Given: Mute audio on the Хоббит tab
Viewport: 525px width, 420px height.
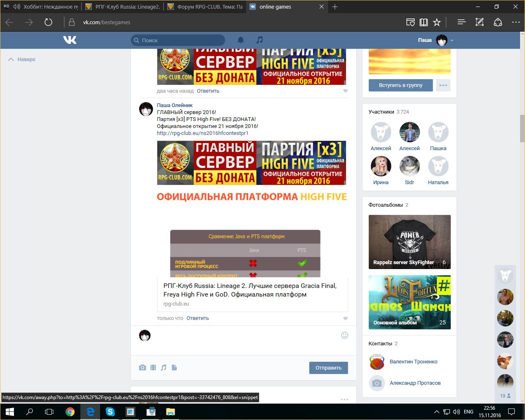Looking at the screenshot, I should (x=17, y=7).
